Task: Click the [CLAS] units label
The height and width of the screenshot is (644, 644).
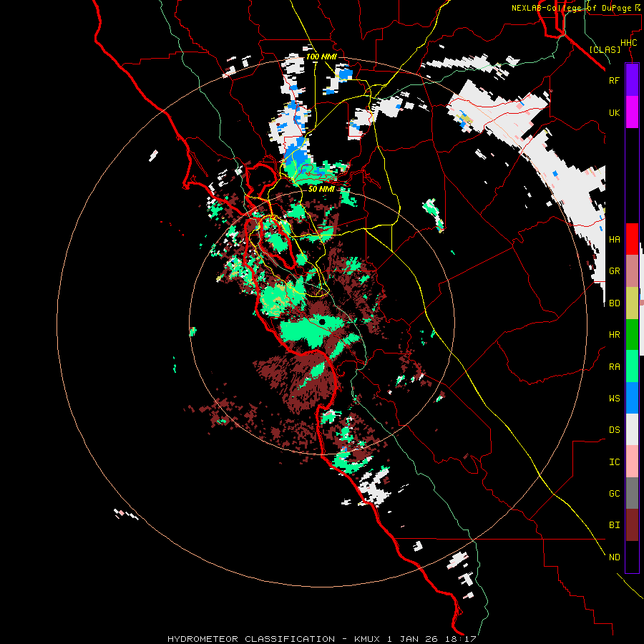Action: (605, 49)
